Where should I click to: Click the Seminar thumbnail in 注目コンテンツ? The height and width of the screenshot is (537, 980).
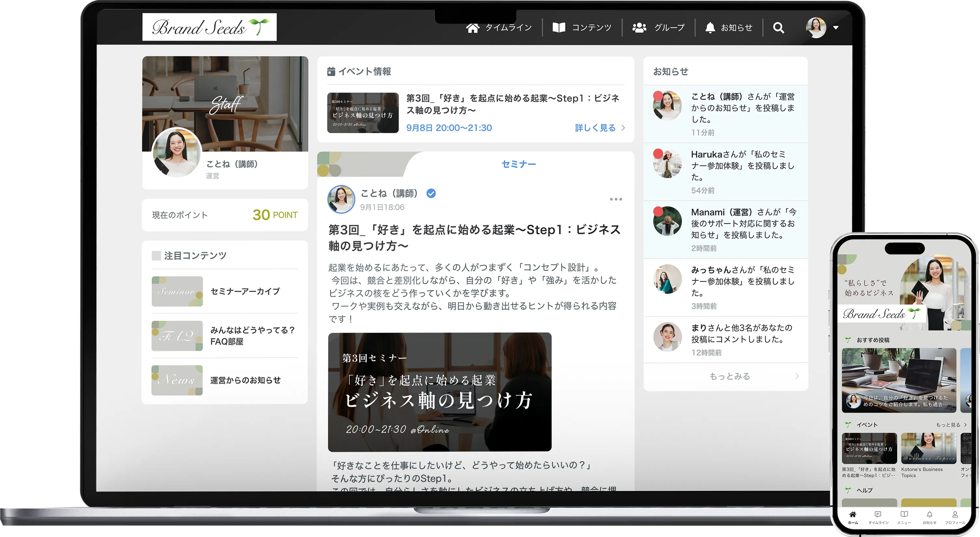177,291
